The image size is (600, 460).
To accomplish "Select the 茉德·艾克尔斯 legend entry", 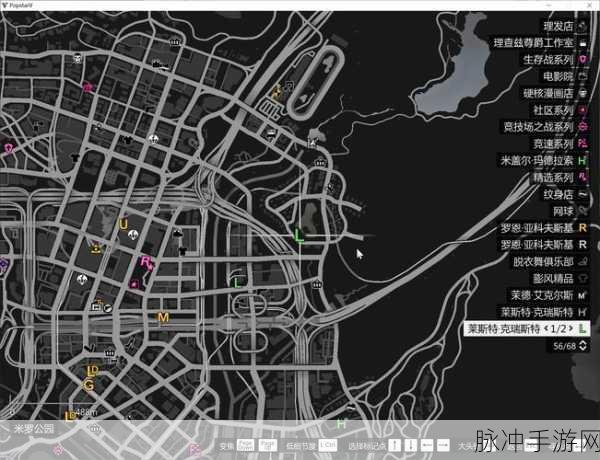I will click(549, 295).
